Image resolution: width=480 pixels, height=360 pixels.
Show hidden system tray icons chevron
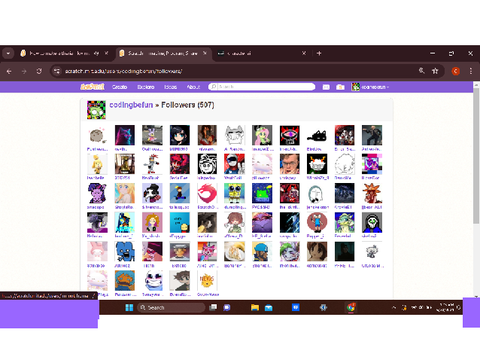tap(394, 307)
